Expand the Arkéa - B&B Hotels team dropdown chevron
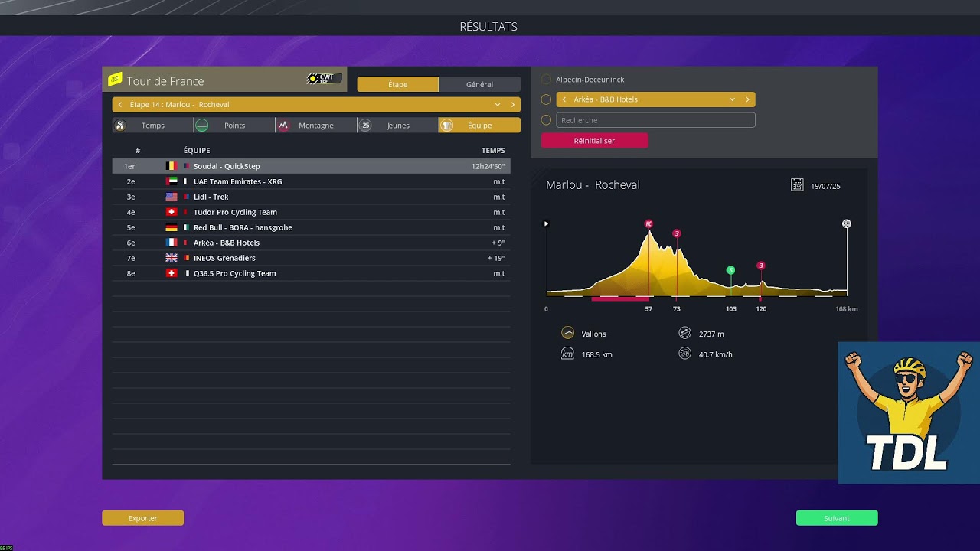The height and width of the screenshot is (551, 980). (732, 99)
